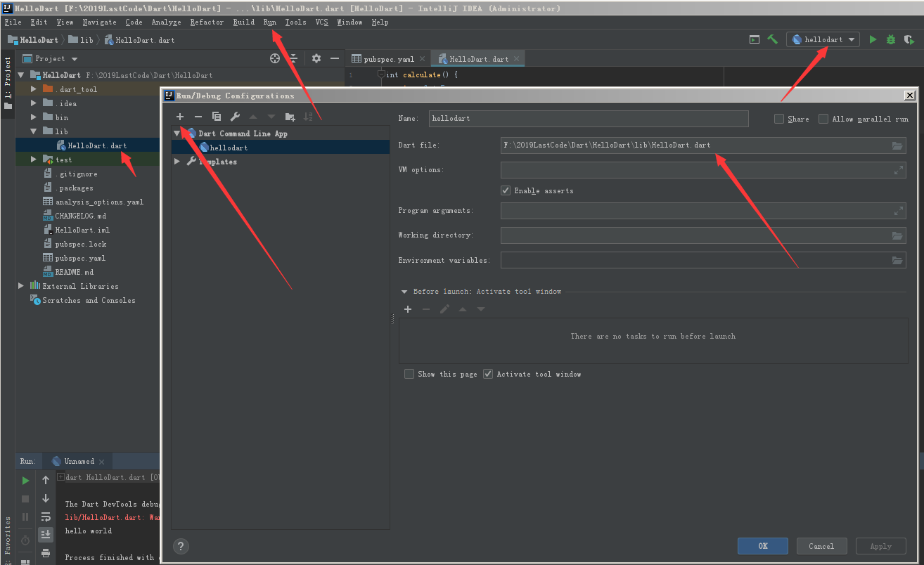
Task: Confirm dialog with OK button
Action: (763, 546)
